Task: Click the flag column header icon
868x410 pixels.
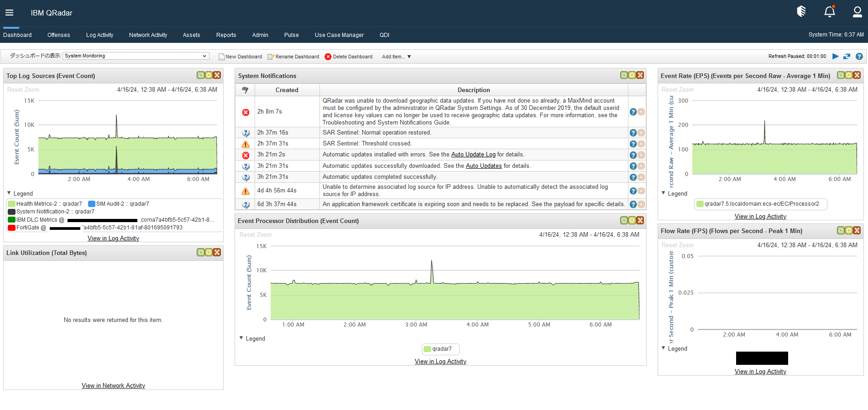Action: [245, 90]
